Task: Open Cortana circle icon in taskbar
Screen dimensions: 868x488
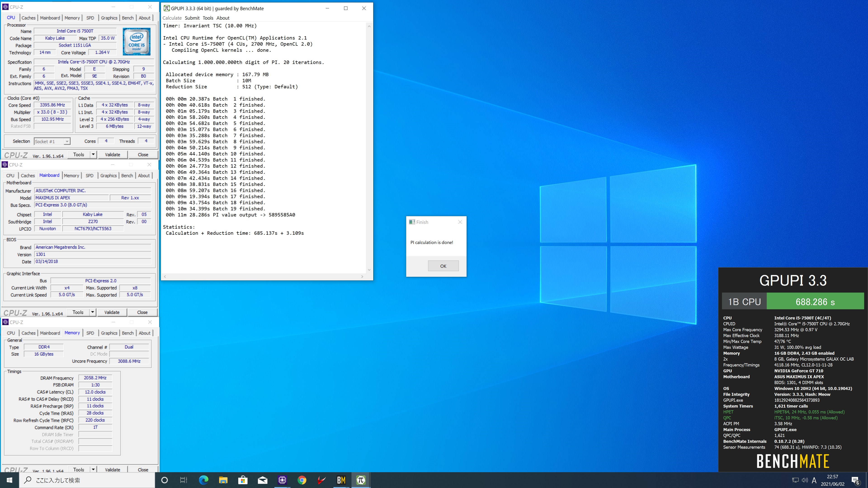Action: click(164, 480)
